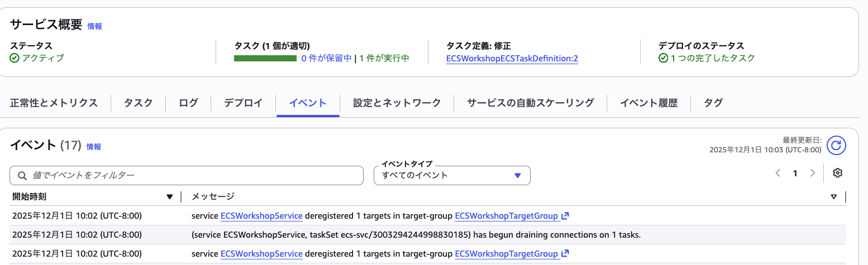Open the デプロイ tab
This screenshot has height=265, width=868.
point(243,103)
